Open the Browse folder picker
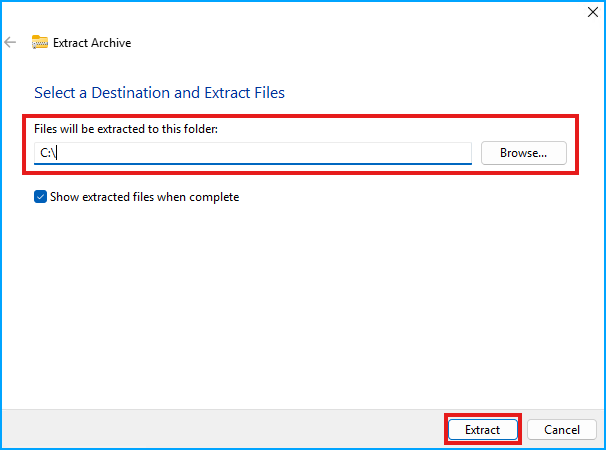Screen dimensions: 606x450 click(x=523, y=153)
